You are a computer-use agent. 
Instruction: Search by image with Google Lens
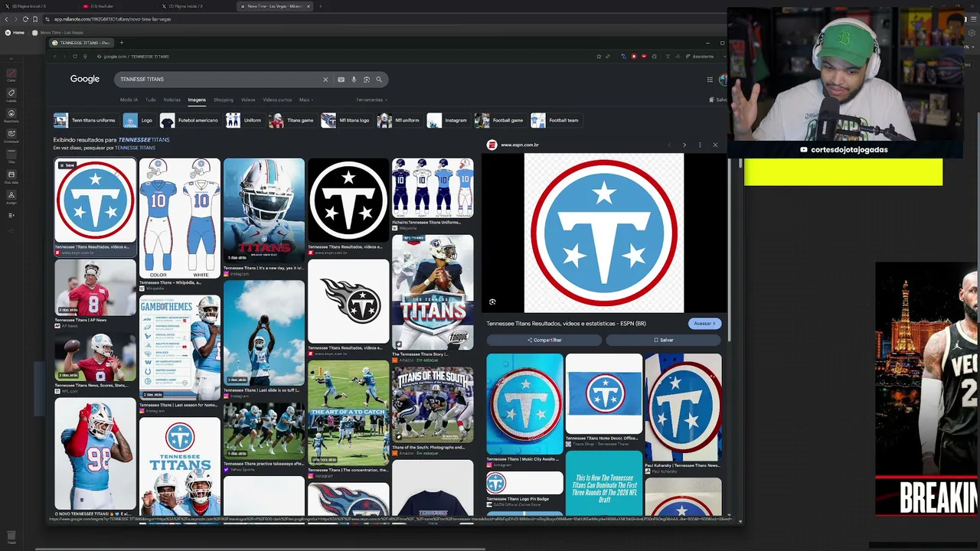pos(367,79)
